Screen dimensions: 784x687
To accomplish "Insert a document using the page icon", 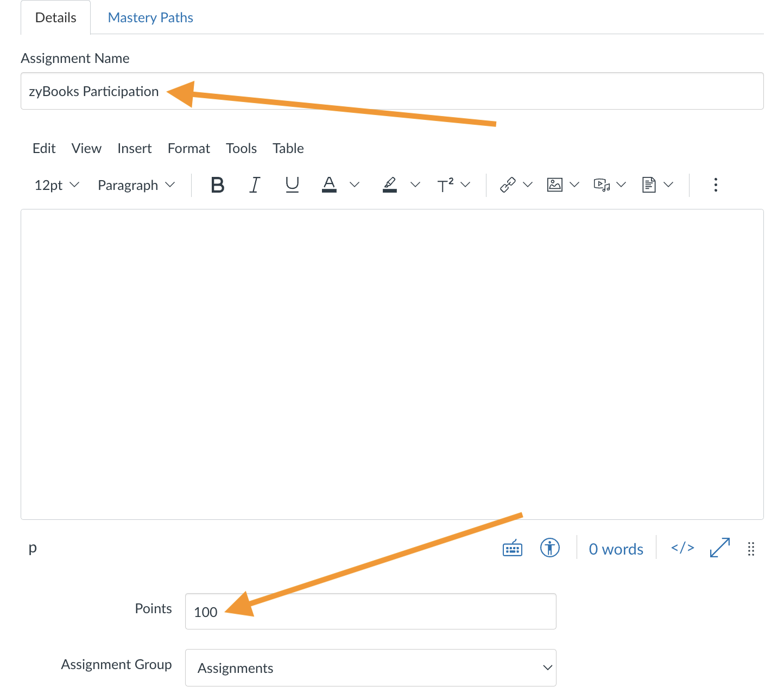I will tap(649, 185).
